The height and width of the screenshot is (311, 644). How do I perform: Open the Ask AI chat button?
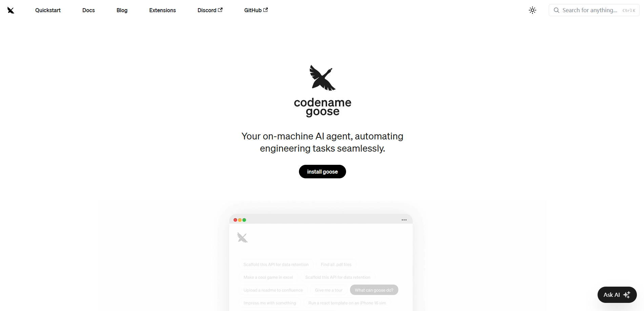tap(617, 295)
